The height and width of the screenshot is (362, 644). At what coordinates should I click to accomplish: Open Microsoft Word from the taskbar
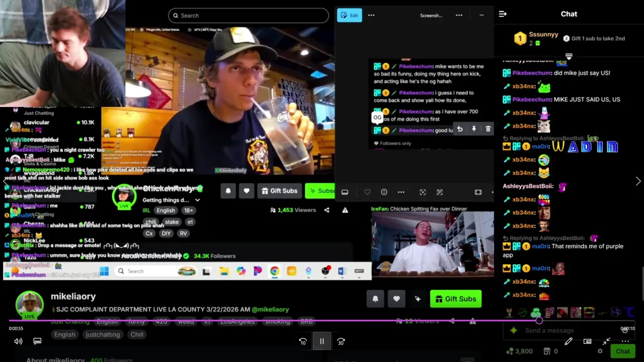[x=342, y=271]
